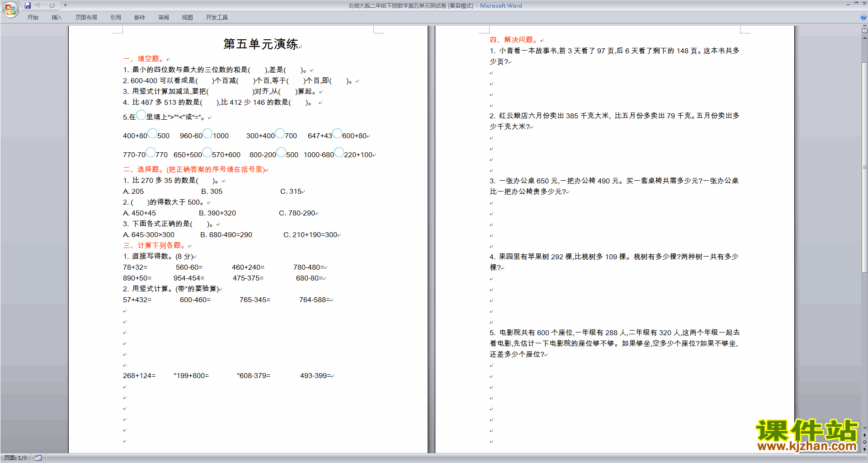Click the circle between 1000-680 and 220+100

point(339,153)
